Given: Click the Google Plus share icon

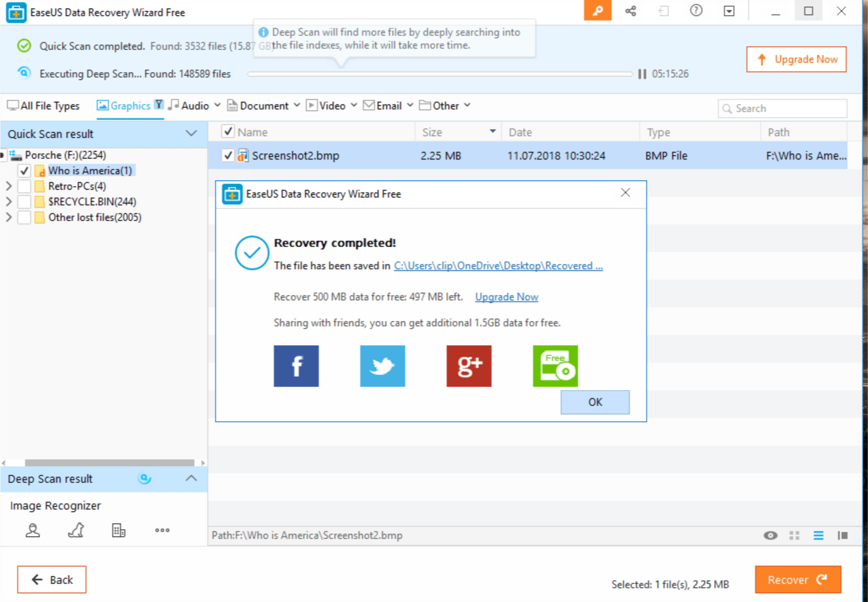Looking at the screenshot, I should (x=469, y=366).
